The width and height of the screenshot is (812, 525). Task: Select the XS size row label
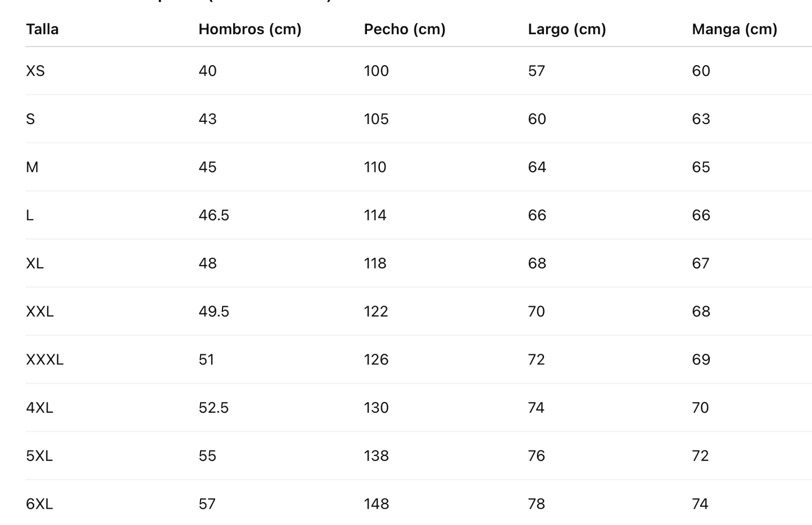(35, 71)
